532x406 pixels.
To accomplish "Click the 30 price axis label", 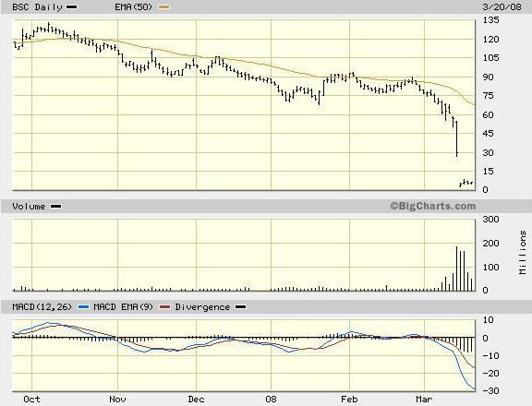I will (x=489, y=153).
